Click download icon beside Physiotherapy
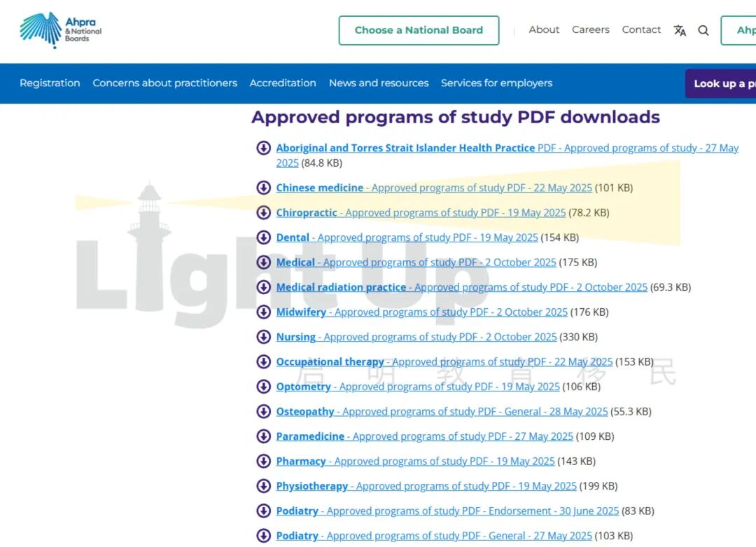Viewport: 756px width, 547px height. click(x=263, y=486)
